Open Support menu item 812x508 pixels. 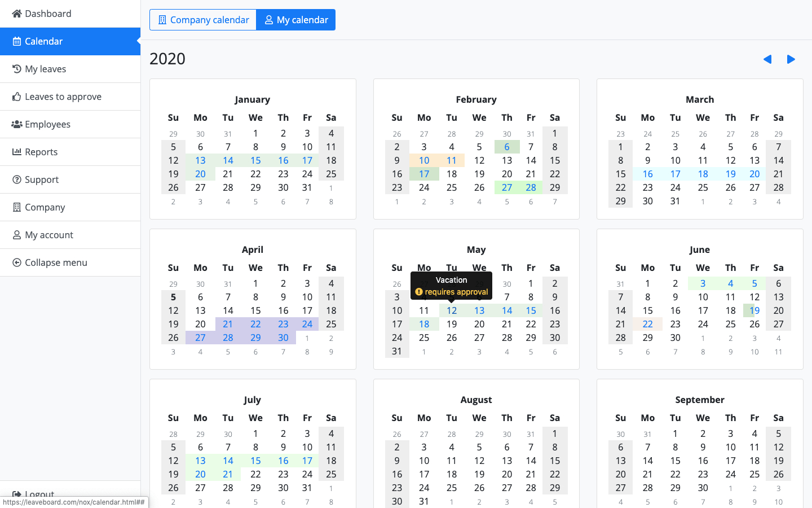70,179
